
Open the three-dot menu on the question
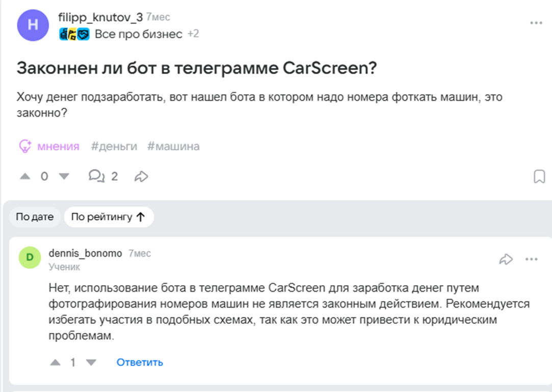click(536, 22)
